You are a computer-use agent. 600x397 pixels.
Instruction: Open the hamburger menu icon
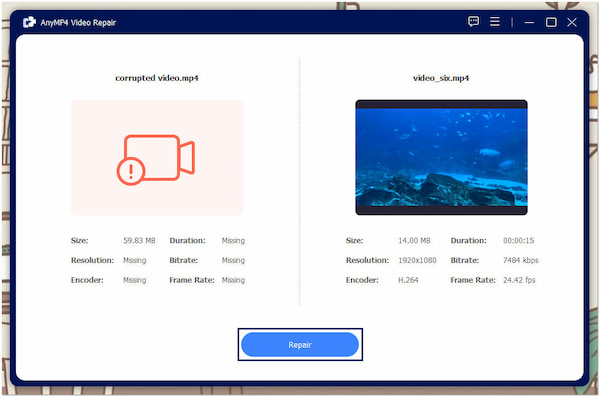[x=495, y=22]
